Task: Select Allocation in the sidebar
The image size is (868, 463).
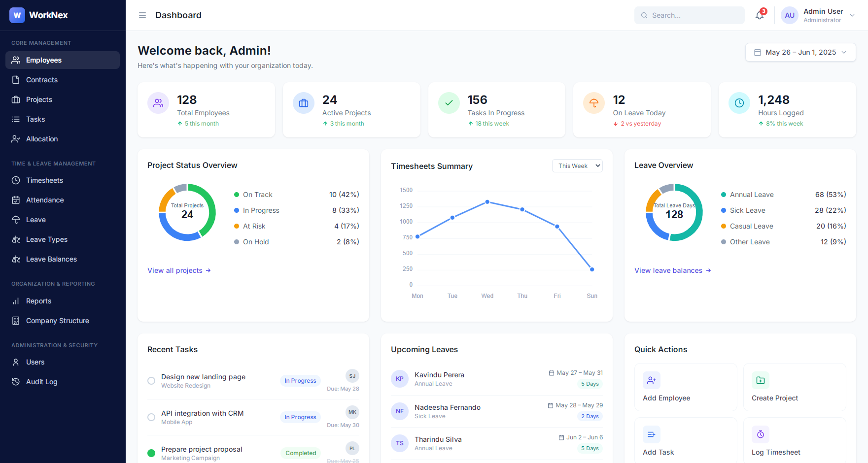Action: coord(63,139)
